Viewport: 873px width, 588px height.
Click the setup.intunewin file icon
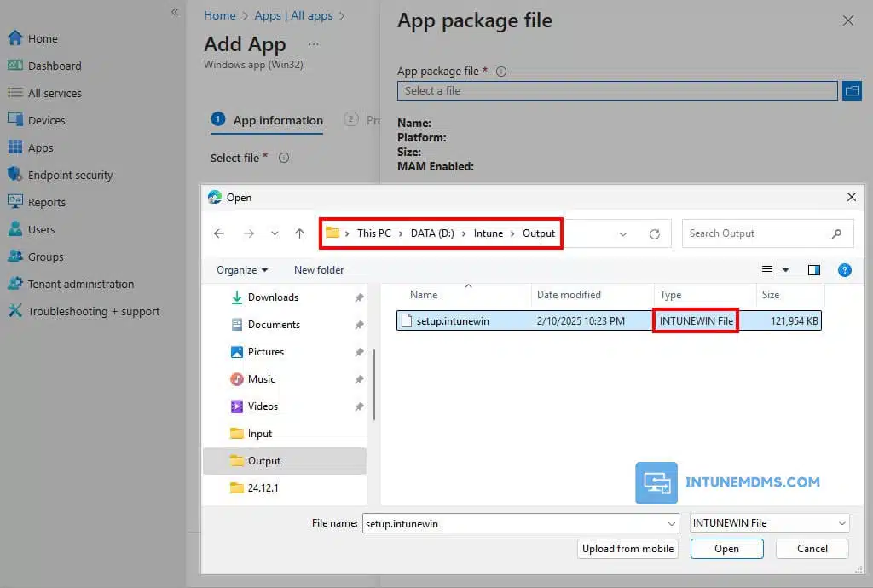click(407, 320)
